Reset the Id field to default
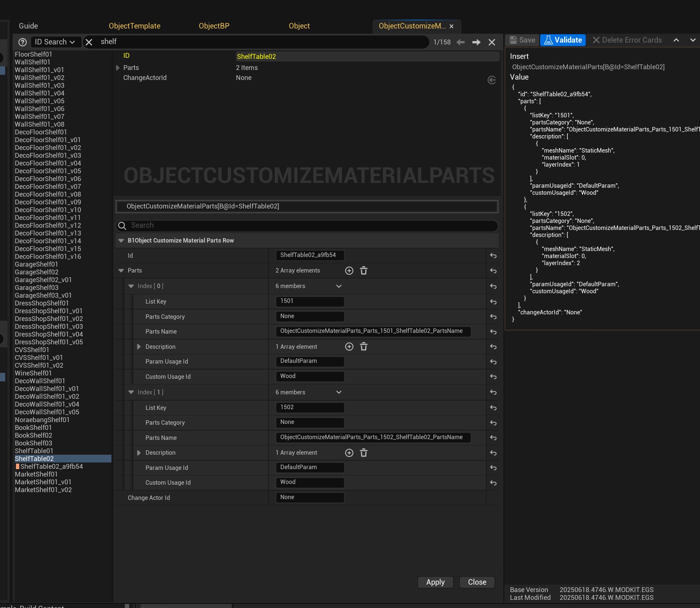The height and width of the screenshot is (608, 700). (x=493, y=255)
